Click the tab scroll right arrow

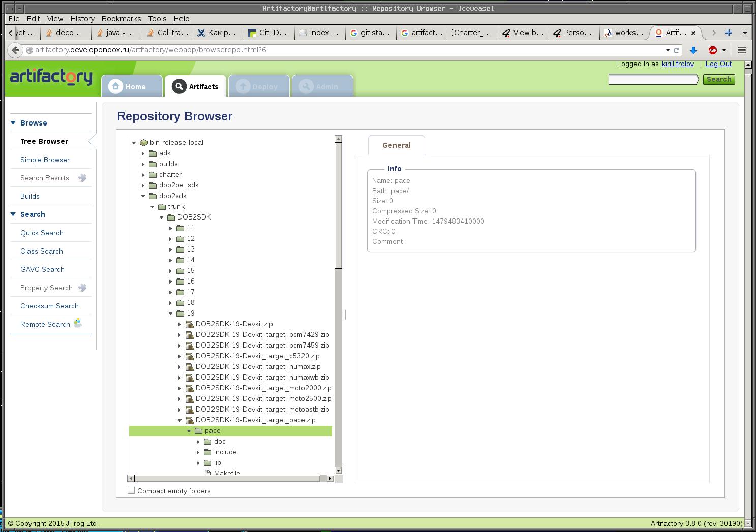click(x=714, y=33)
